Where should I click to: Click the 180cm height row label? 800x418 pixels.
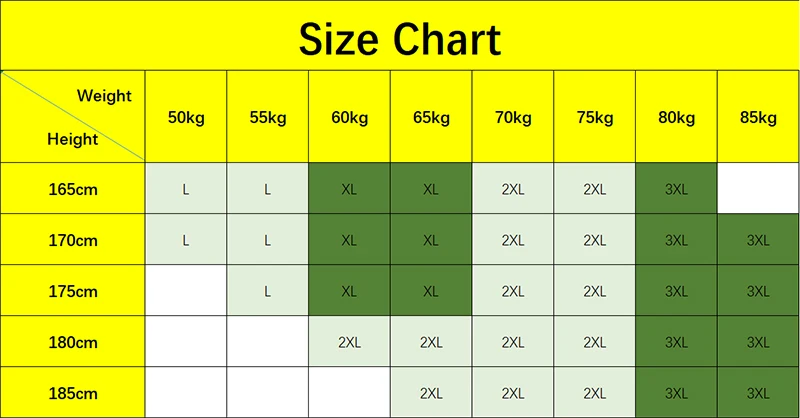coord(72,341)
